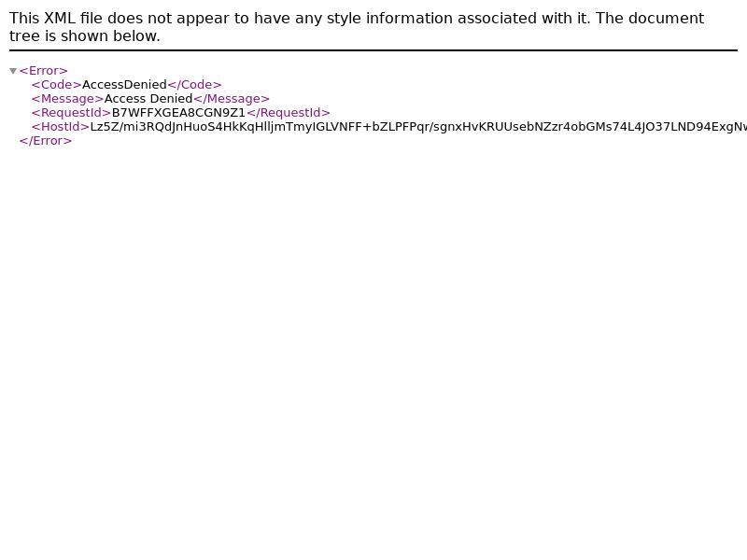Click the AccessDenied code value
This screenshot has width=747, height=560.
tap(124, 85)
